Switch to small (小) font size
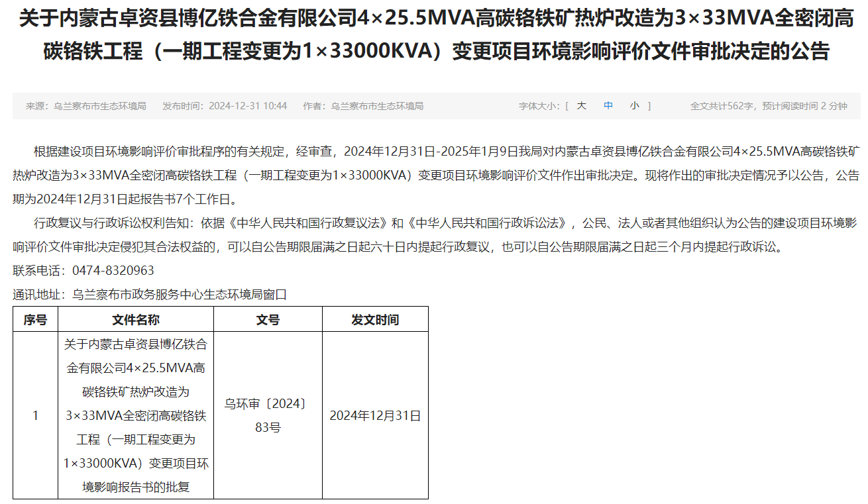 coord(635,106)
